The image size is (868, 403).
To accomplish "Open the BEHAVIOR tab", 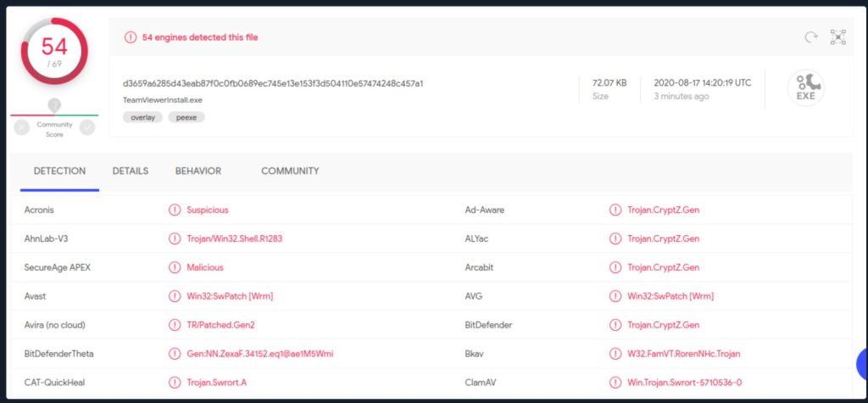I will point(198,171).
